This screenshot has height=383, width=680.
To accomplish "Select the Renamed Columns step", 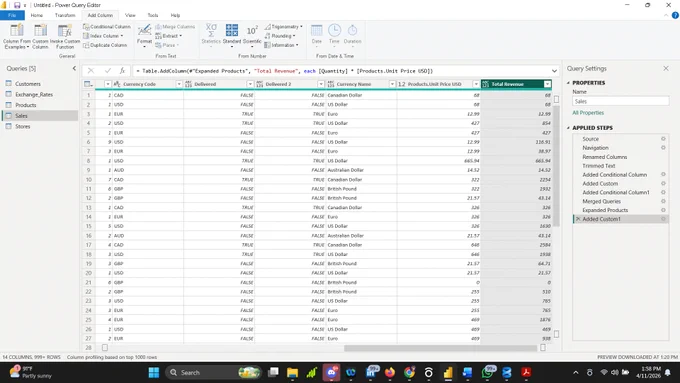I will 605,157.
